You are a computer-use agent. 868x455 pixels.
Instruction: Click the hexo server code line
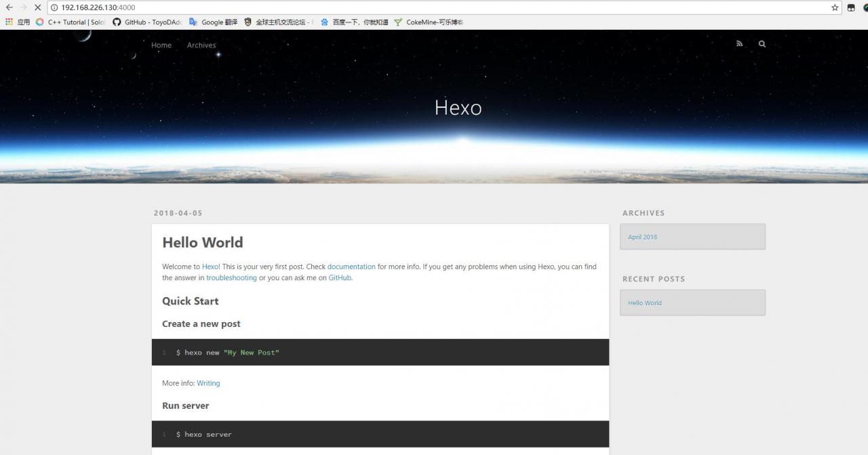point(204,434)
